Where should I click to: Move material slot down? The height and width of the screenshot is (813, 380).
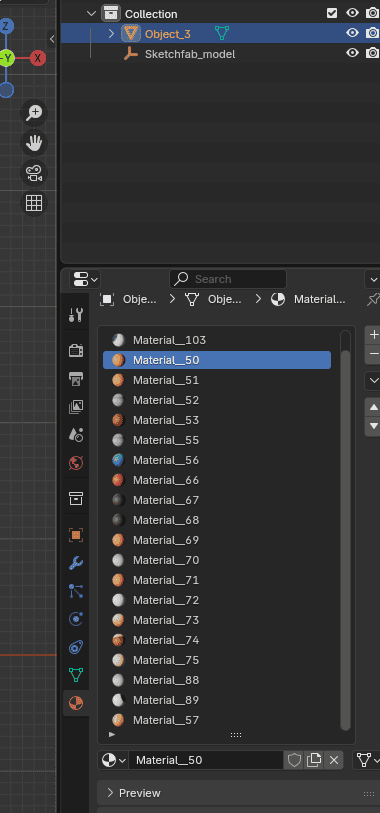pos(373,427)
